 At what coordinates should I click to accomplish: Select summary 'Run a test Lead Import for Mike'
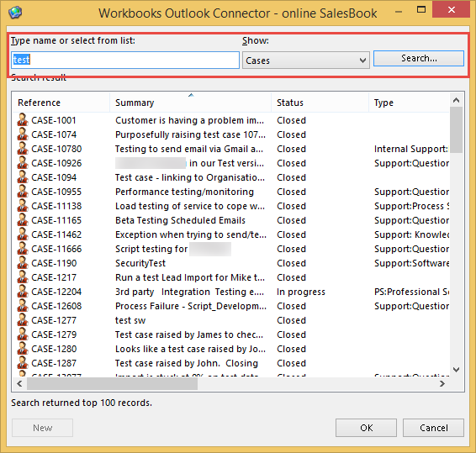(190, 277)
